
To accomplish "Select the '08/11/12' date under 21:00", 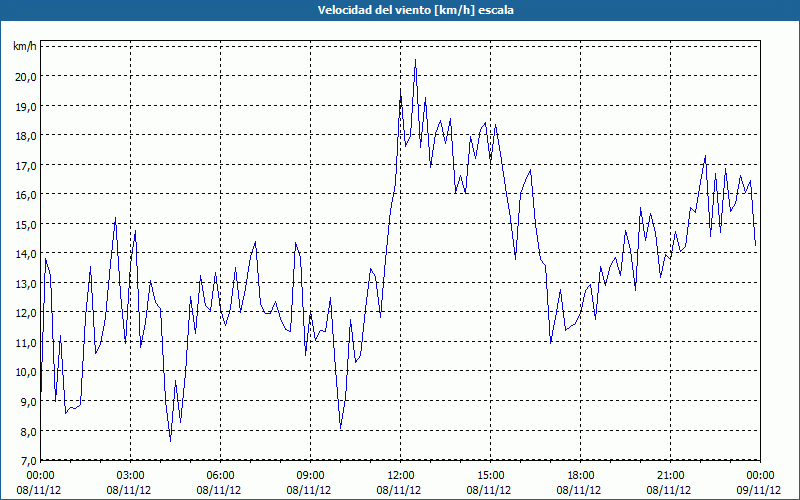I will [x=669, y=490].
